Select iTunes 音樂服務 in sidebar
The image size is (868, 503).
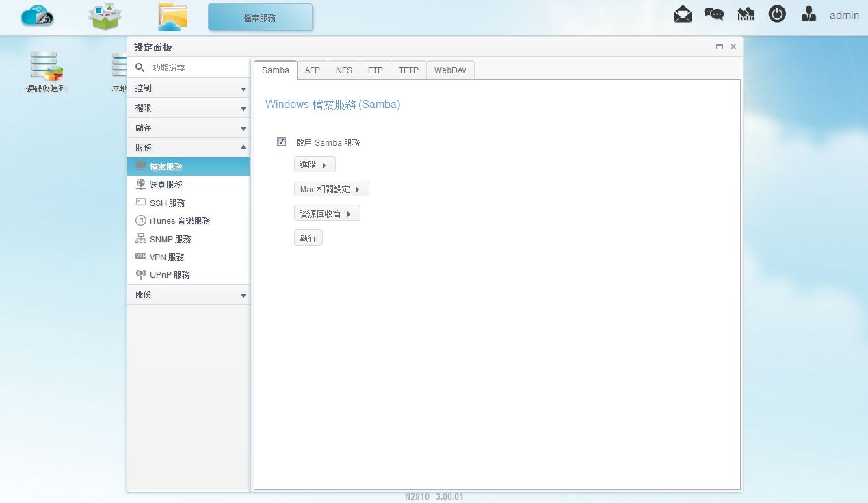point(189,221)
